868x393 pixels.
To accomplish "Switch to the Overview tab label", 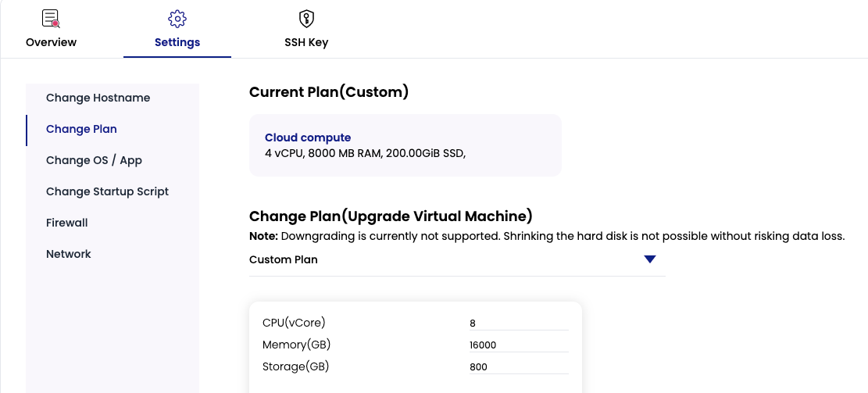I will 52,42.
